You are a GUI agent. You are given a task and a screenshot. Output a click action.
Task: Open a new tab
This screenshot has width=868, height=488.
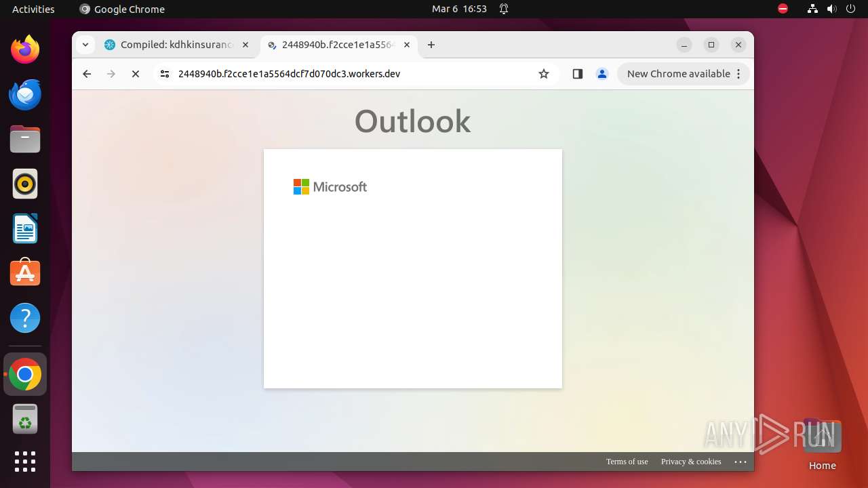click(x=431, y=45)
